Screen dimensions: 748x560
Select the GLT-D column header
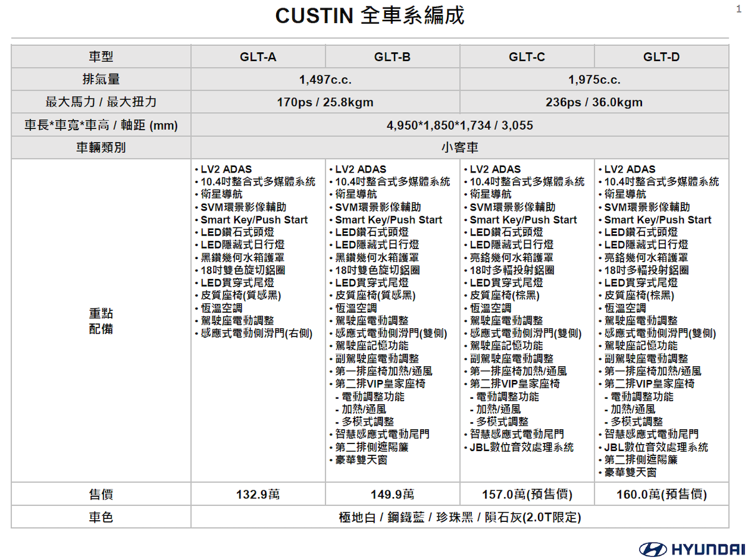(x=662, y=56)
